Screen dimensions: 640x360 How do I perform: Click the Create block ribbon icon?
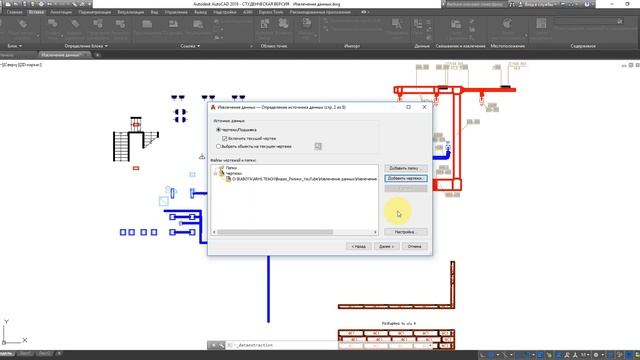tap(53, 24)
